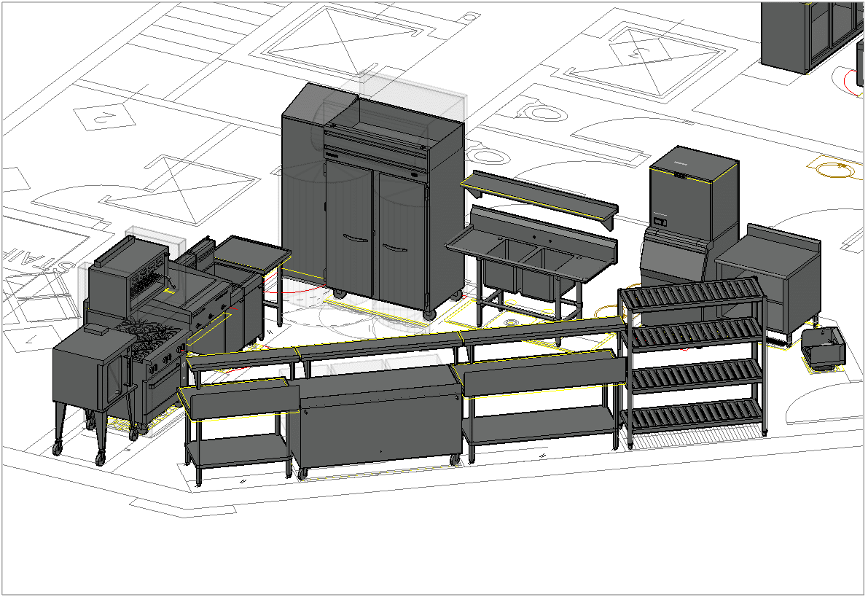868x597 pixels.
Task: Select the salamander broiler above the range
Action: (x=128, y=276)
